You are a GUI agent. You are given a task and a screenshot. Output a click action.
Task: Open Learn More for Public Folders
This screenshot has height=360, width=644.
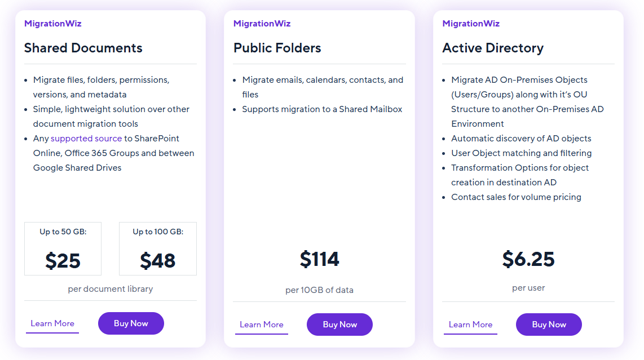tap(261, 325)
